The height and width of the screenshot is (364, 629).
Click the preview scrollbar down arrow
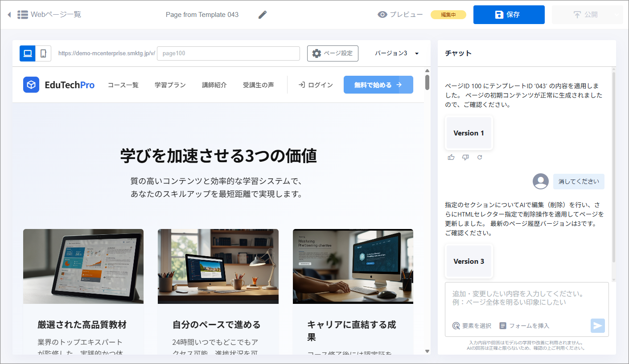coord(427,351)
